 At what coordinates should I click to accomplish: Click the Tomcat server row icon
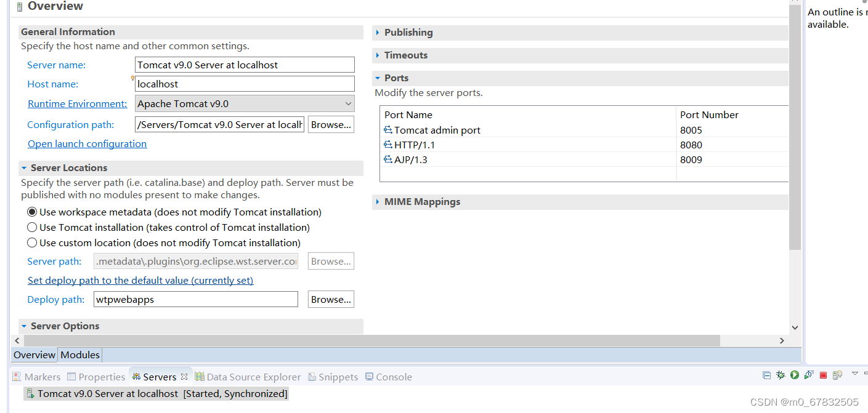click(30, 393)
